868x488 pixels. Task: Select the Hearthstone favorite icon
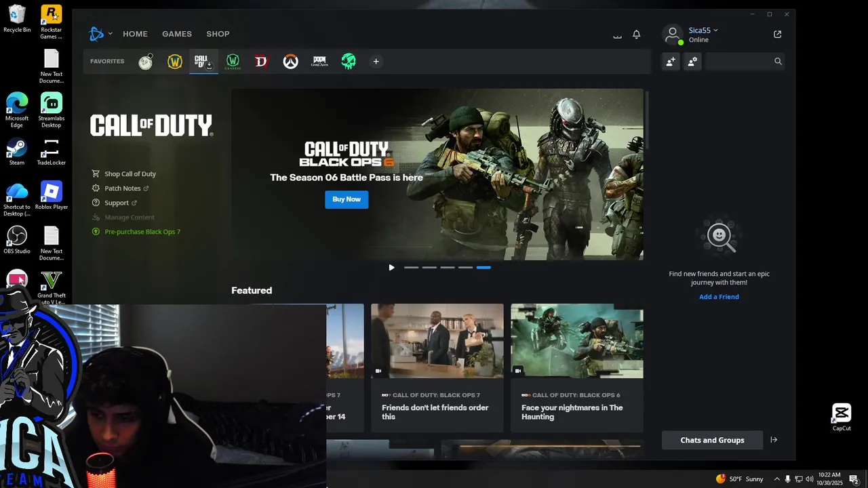point(146,62)
